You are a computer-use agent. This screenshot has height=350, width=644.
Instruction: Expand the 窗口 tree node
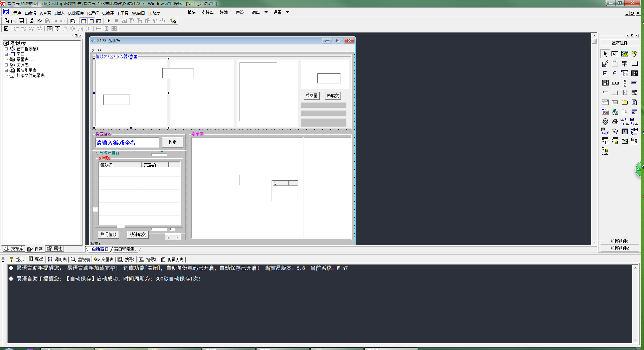tap(6, 54)
